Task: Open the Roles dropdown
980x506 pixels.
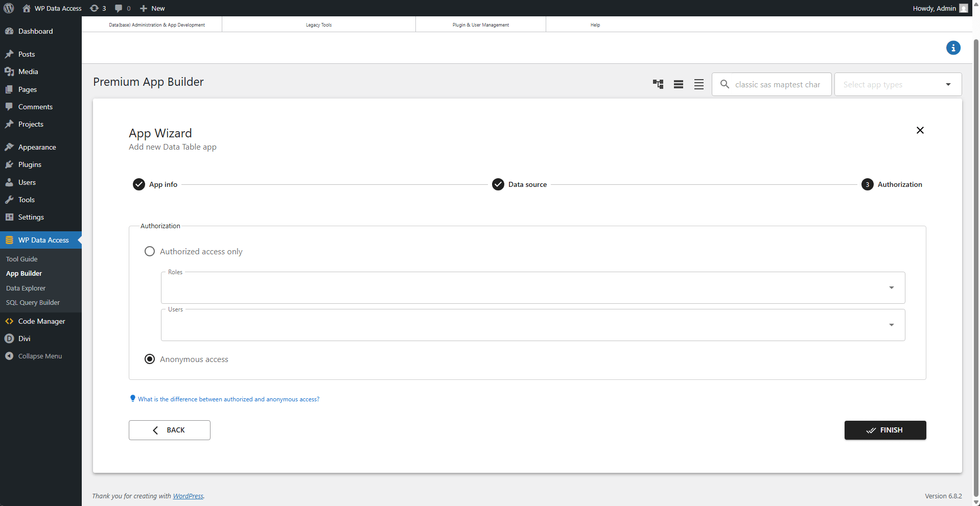Action: 892,287
